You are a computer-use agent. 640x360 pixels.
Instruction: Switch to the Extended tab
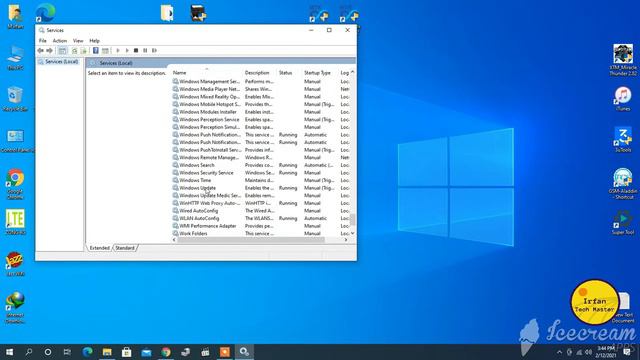click(99, 248)
